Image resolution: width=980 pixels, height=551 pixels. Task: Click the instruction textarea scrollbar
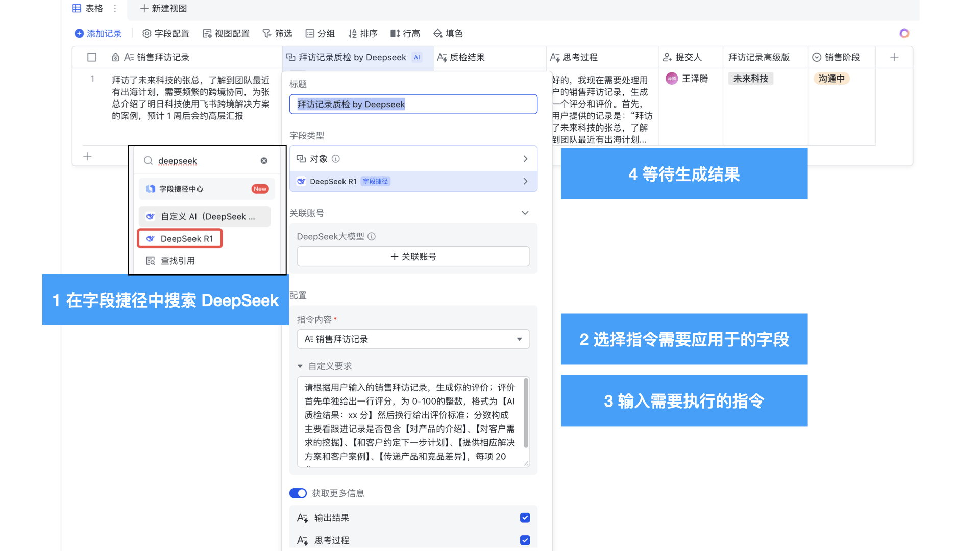[526, 413]
